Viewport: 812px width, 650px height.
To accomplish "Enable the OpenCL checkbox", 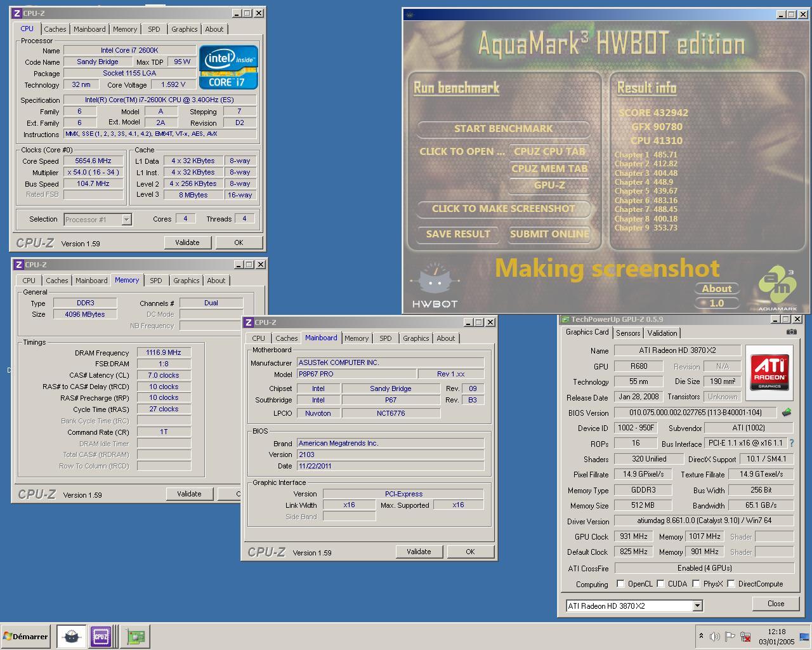I will coord(620,584).
